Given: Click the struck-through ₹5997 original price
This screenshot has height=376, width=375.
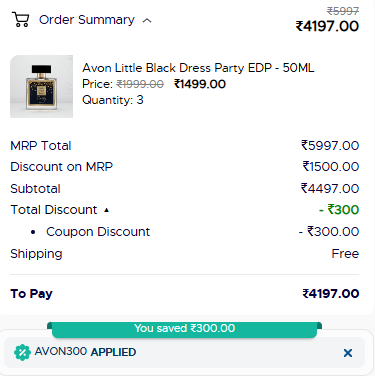Looking at the screenshot, I should click(x=343, y=11).
